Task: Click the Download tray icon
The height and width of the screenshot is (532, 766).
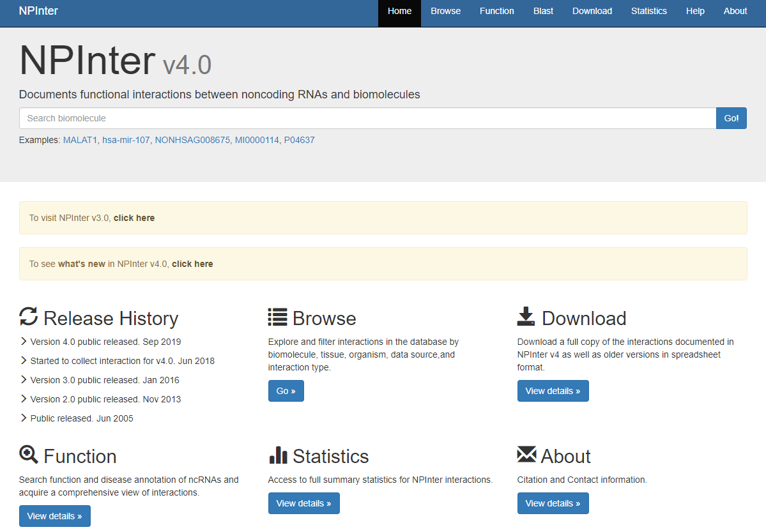Action: click(526, 317)
